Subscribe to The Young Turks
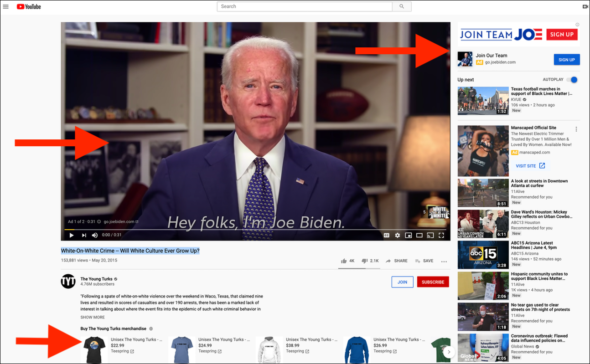Viewport: 590px width, 364px height. [433, 282]
